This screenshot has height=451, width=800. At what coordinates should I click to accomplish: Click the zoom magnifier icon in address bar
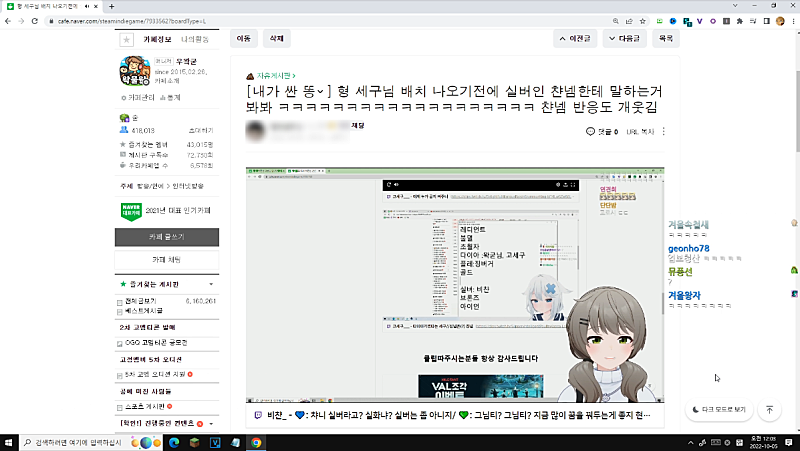coord(616,21)
